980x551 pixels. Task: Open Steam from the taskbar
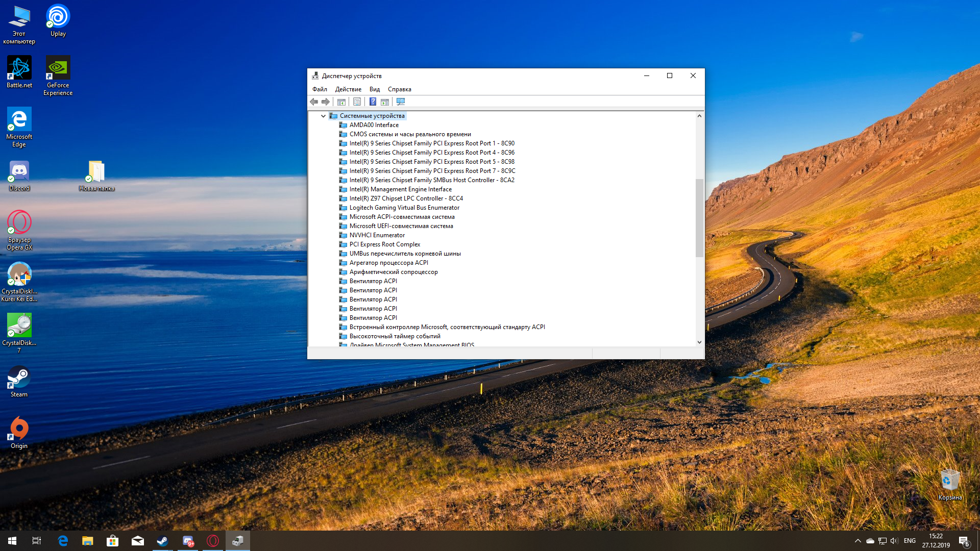pos(162,541)
